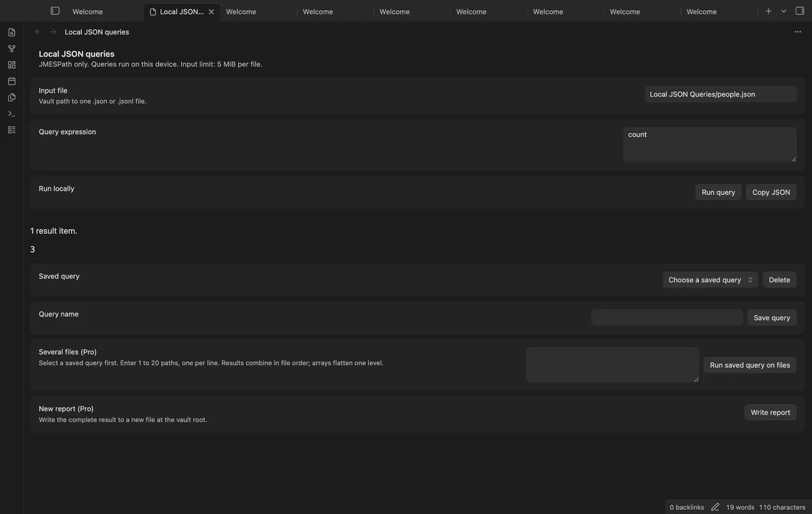Click the list-style ribbon icon below command palette

(x=12, y=130)
